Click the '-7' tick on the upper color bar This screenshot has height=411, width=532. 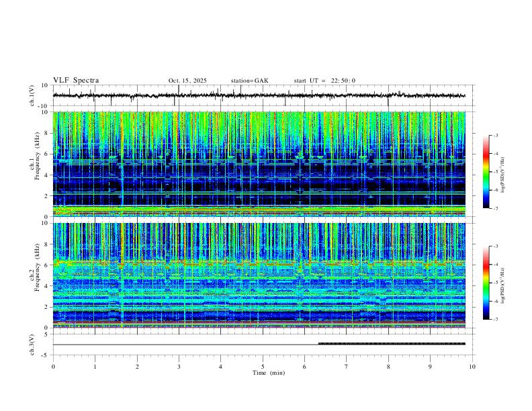click(495, 209)
